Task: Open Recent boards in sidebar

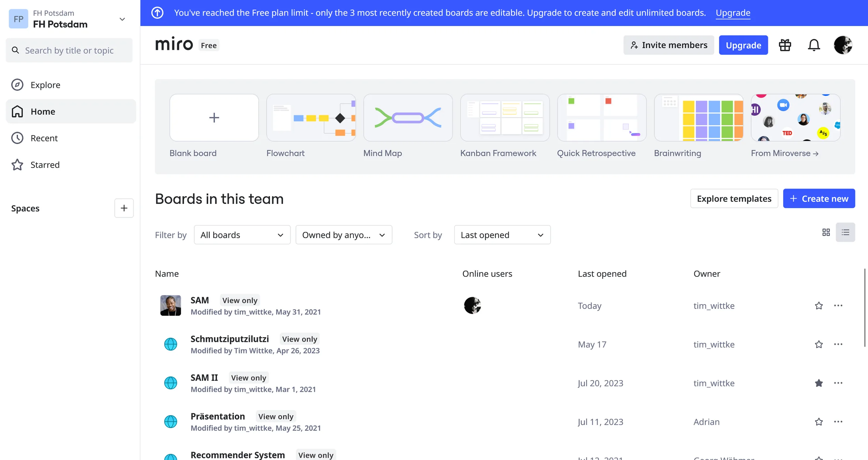Action: 71,138
